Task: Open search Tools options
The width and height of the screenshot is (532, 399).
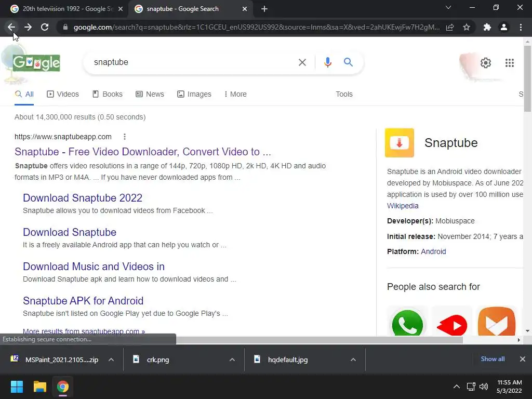Action: point(344,95)
